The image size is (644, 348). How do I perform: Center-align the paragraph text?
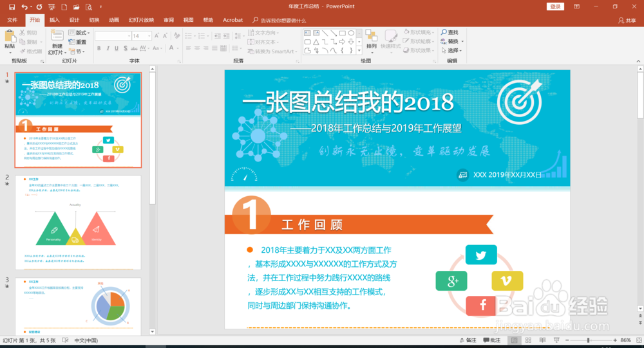pos(197,48)
